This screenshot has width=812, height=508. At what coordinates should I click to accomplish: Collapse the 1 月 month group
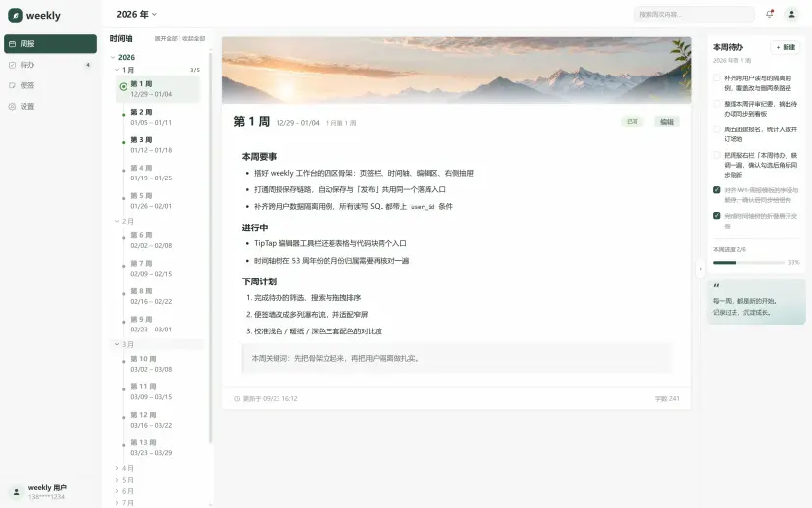(117, 70)
